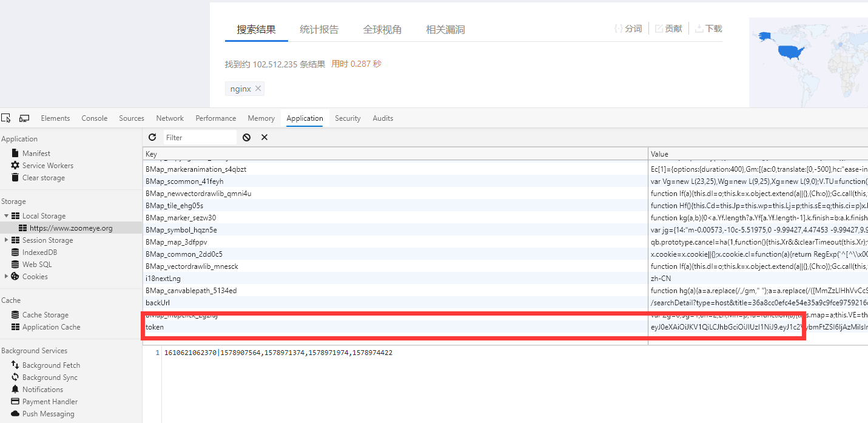
Task: Click the inspect element cursor icon
Action: pyautogui.click(x=6, y=118)
